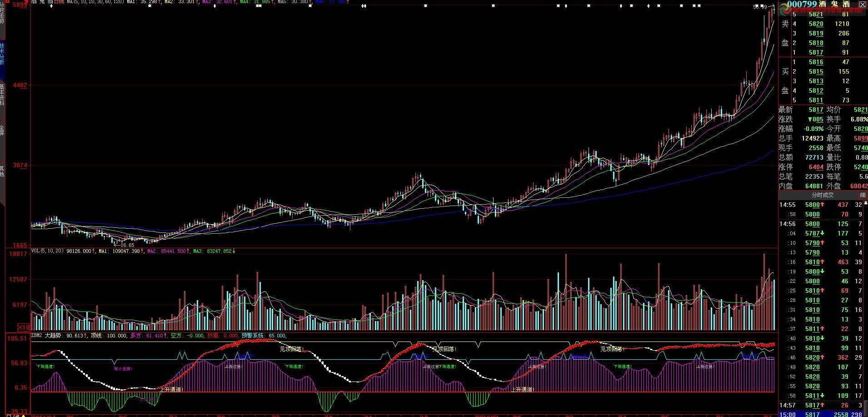The width and height of the screenshot is (868, 417).
Task: Select the MA(5,10,20,30,60,120) indicator label
Action: 95,2
